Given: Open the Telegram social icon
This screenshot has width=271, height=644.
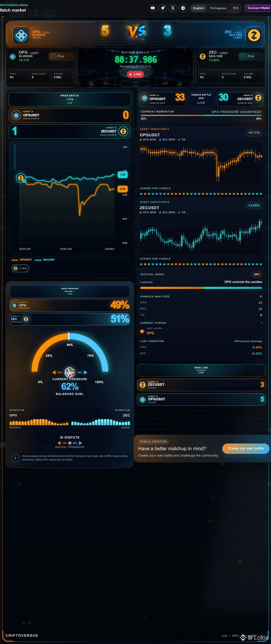Looking at the screenshot, I should click(x=183, y=8).
